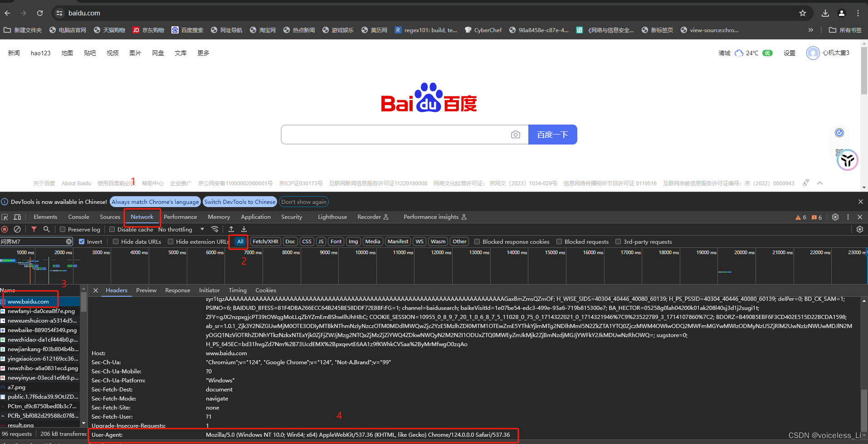The image size is (868, 444).
Task: Check Hide extension URLs
Action: [171, 241]
